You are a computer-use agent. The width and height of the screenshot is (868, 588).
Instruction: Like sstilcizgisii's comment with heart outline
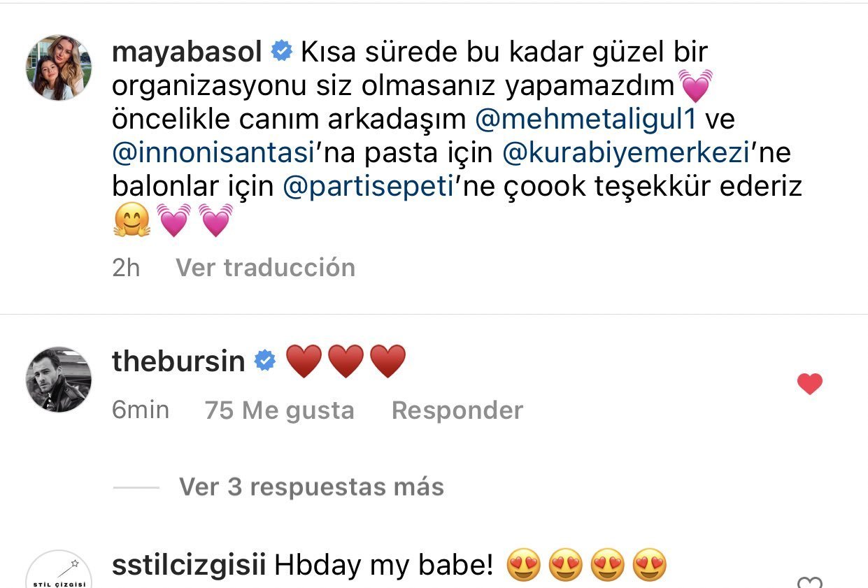pos(810,582)
